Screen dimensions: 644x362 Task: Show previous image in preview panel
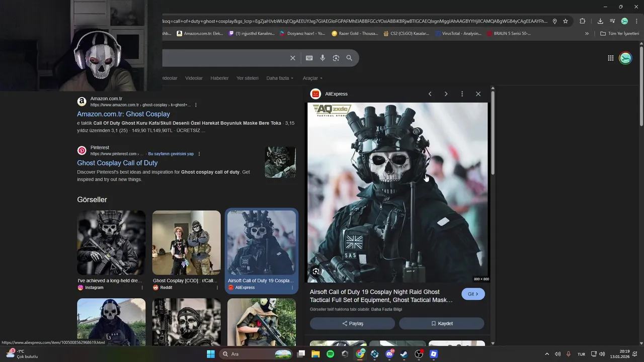[430, 94]
